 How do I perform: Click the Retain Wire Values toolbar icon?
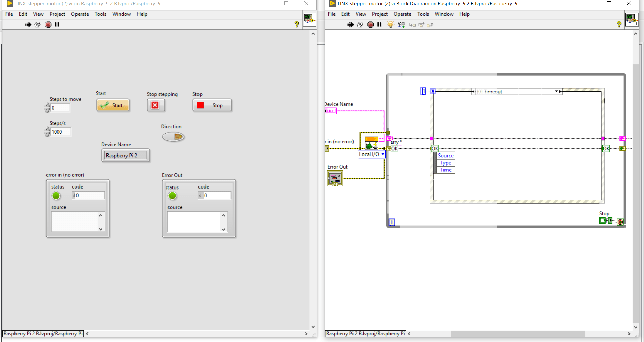401,24
